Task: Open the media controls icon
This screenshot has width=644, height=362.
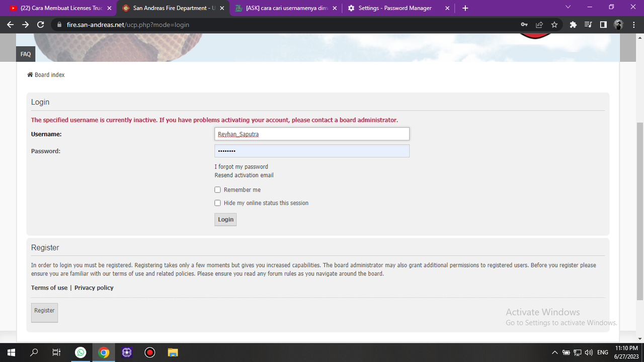Action: click(588, 25)
